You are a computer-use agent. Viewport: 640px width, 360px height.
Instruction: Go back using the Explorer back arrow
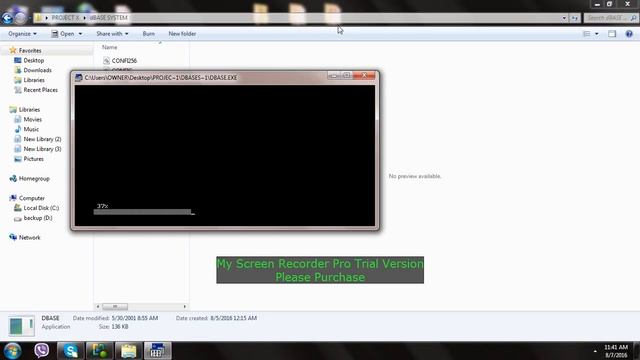(x=7, y=18)
